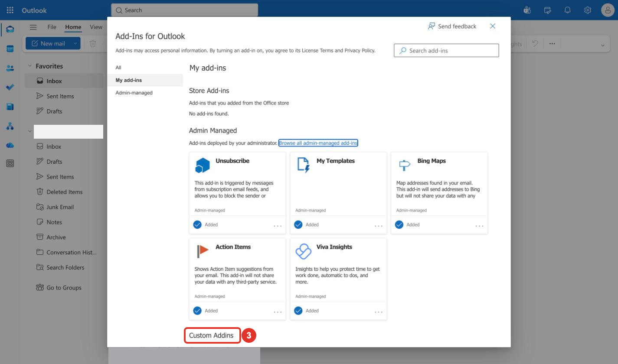Click Browse all admin-managed add-ins link
Screen dimensions: 618x364
(318, 143)
